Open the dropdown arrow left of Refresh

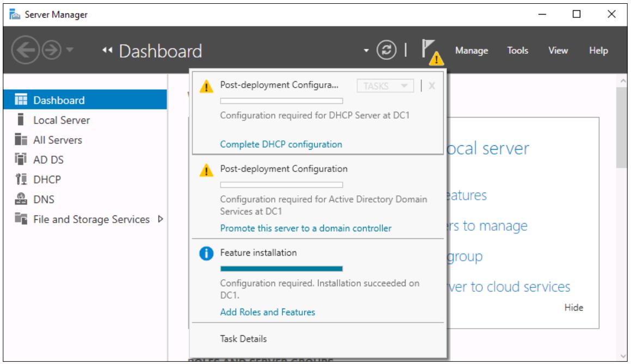click(x=366, y=51)
